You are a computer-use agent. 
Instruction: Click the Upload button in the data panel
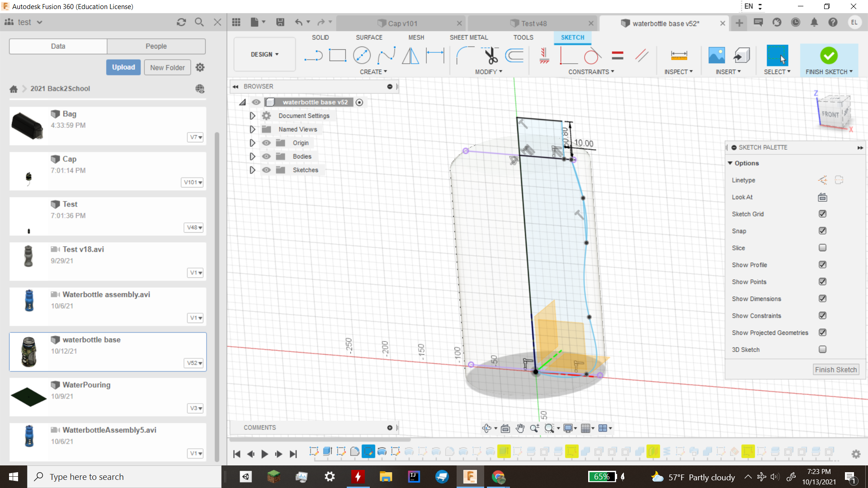(x=123, y=67)
